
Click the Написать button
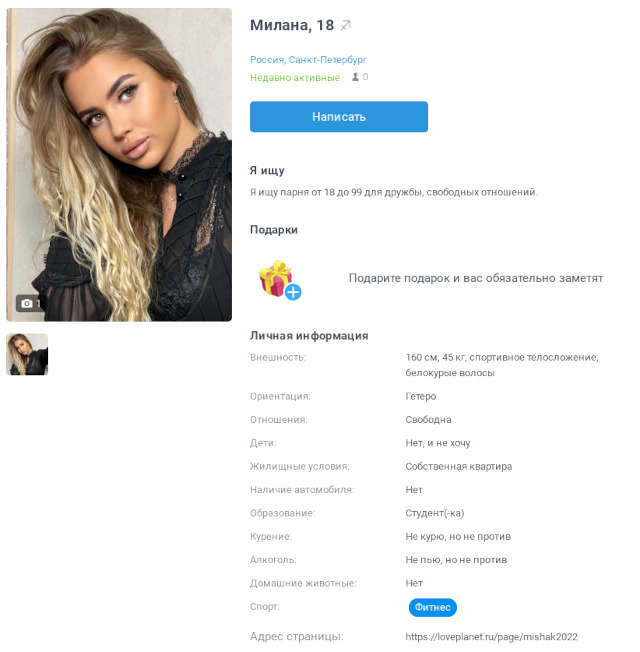tap(339, 117)
